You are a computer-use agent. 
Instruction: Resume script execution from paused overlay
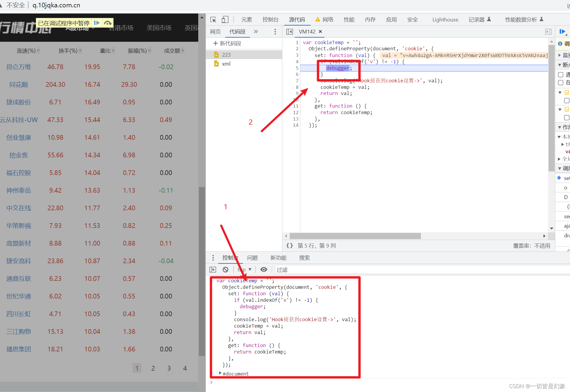click(96, 23)
